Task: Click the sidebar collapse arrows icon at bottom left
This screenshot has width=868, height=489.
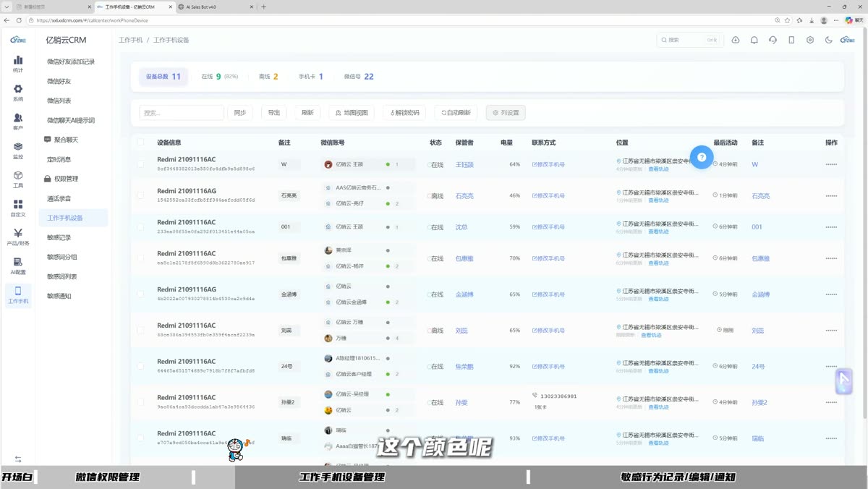Action: (18, 459)
